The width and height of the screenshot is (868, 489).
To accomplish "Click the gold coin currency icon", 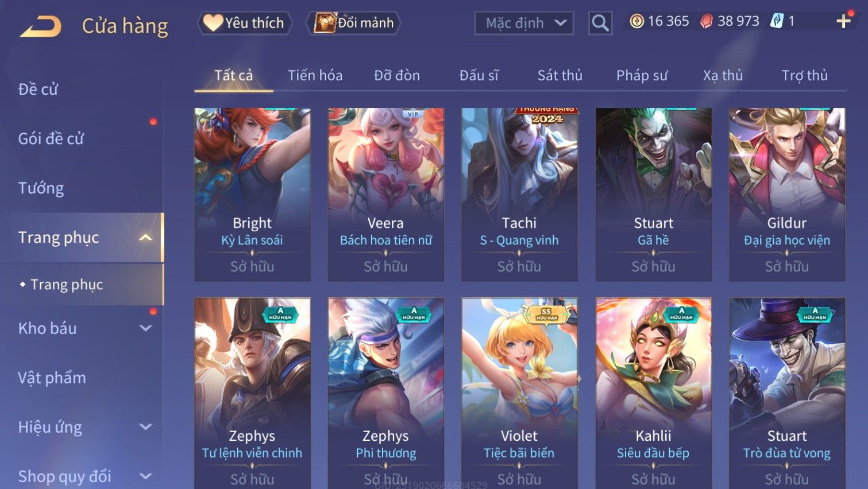I will coord(636,22).
